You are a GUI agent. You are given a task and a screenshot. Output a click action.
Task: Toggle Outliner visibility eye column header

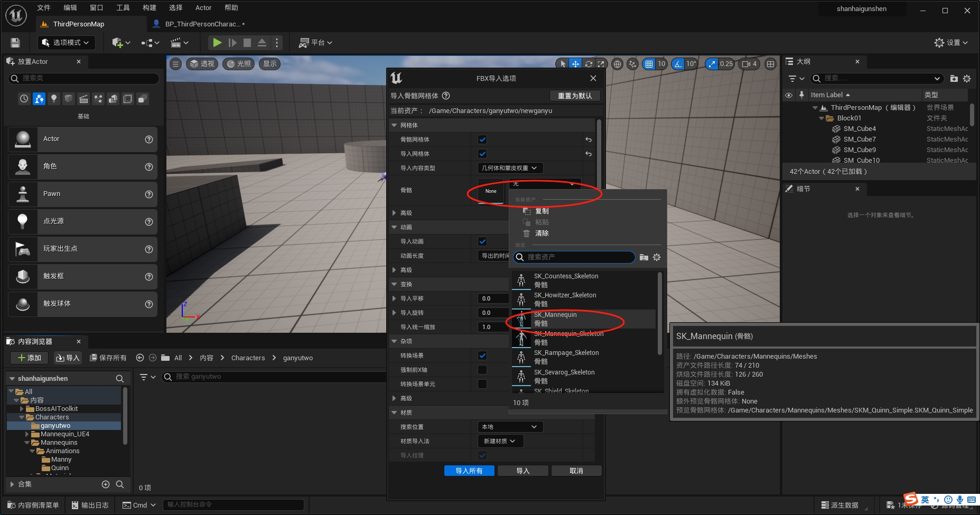point(789,95)
